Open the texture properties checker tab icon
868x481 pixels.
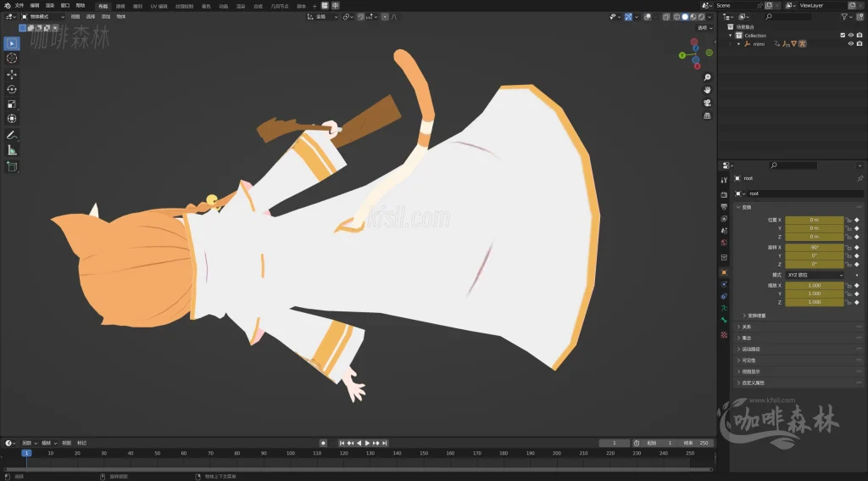(x=724, y=335)
